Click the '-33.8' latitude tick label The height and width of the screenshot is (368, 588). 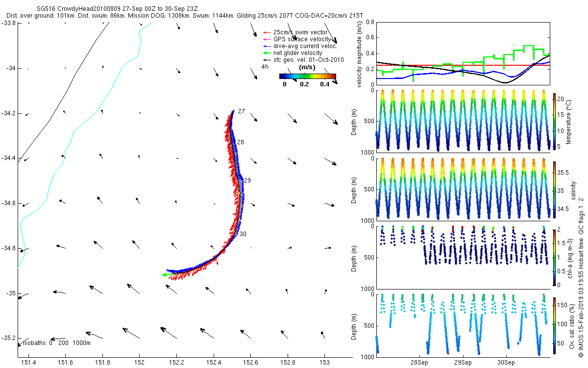coord(9,23)
